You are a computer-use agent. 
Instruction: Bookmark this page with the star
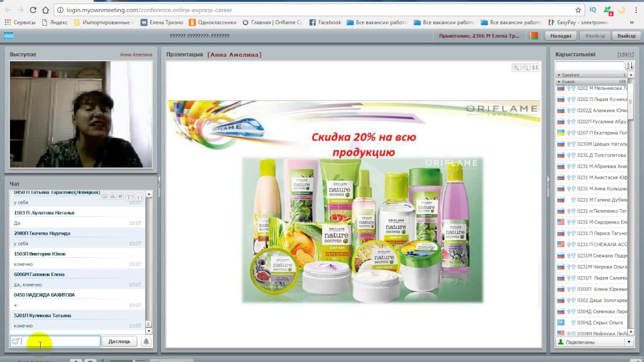(x=578, y=10)
